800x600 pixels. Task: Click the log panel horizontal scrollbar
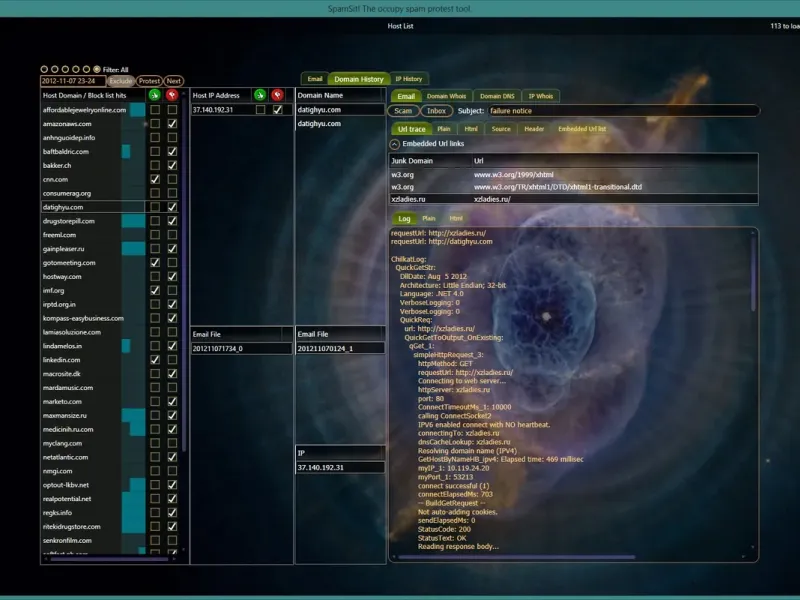click(516, 557)
